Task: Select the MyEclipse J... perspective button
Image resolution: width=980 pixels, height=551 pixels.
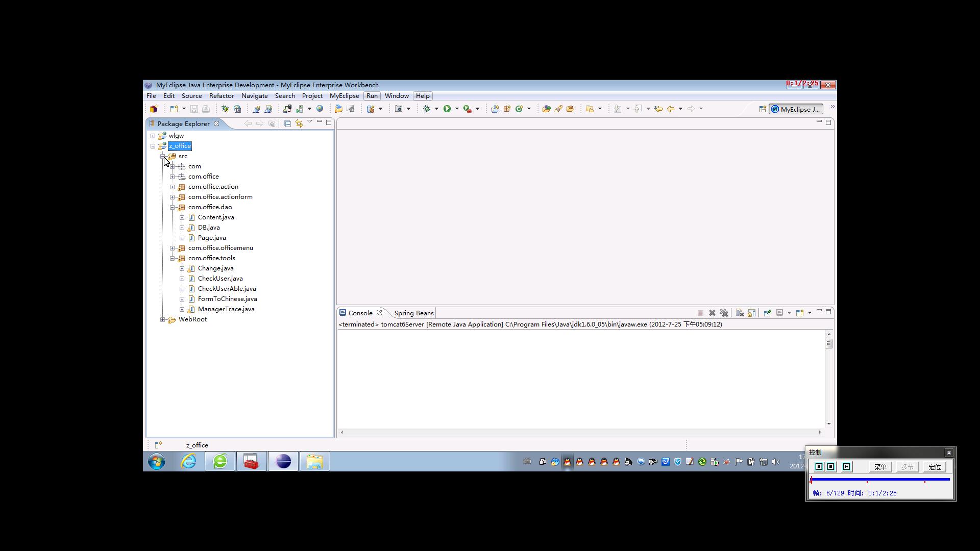Action: [x=796, y=109]
